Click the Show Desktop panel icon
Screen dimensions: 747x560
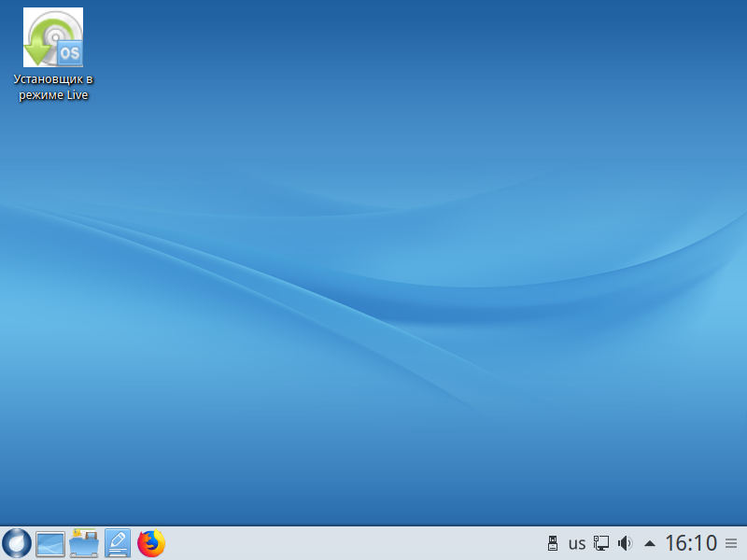[50, 543]
